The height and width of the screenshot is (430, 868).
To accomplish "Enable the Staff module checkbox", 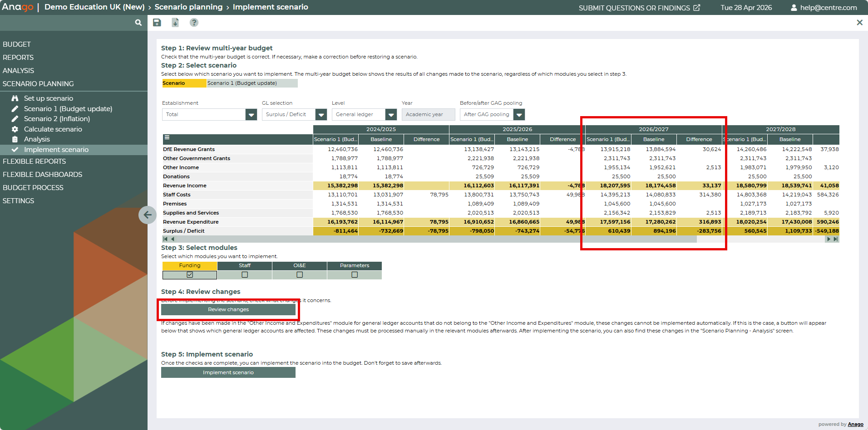I will pyautogui.click(x=245, y=275).
